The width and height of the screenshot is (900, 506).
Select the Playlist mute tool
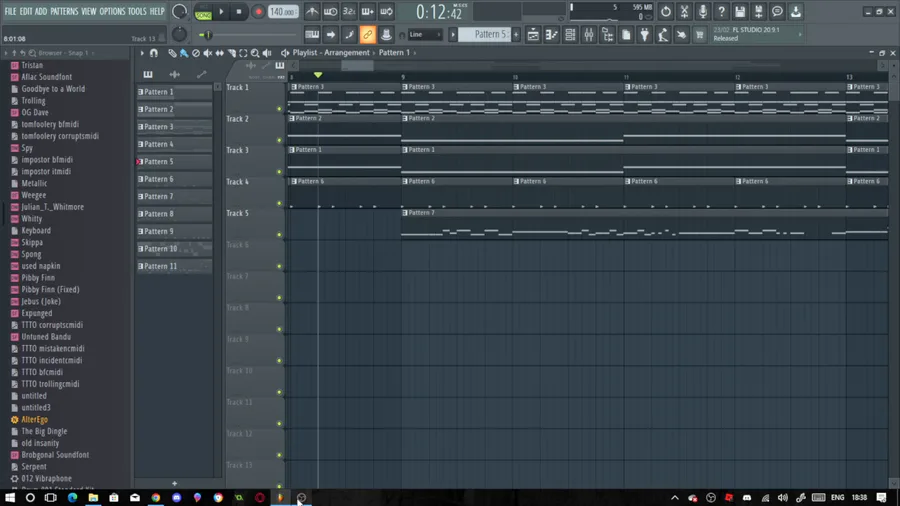(x=208, y=53)
